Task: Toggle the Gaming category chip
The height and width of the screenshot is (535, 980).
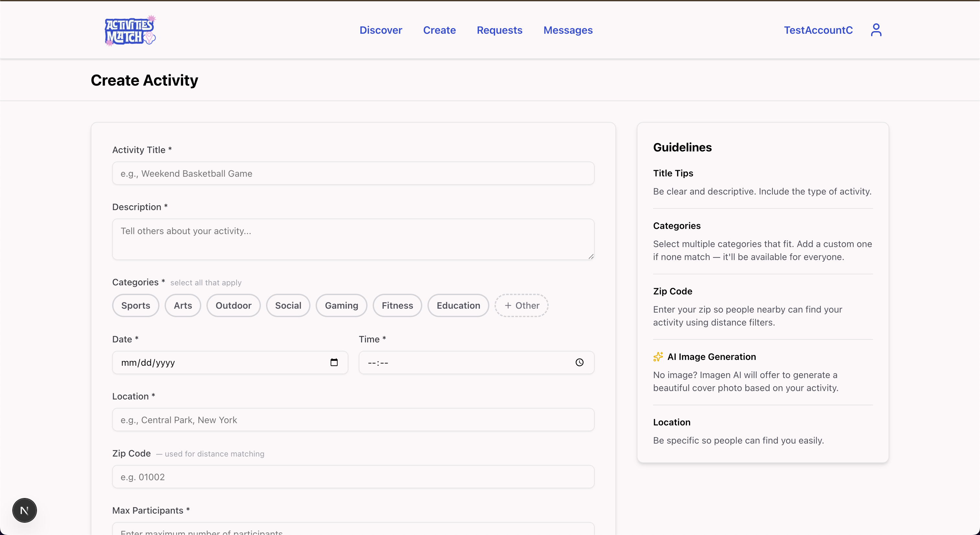Action: (x=341, y=305)
